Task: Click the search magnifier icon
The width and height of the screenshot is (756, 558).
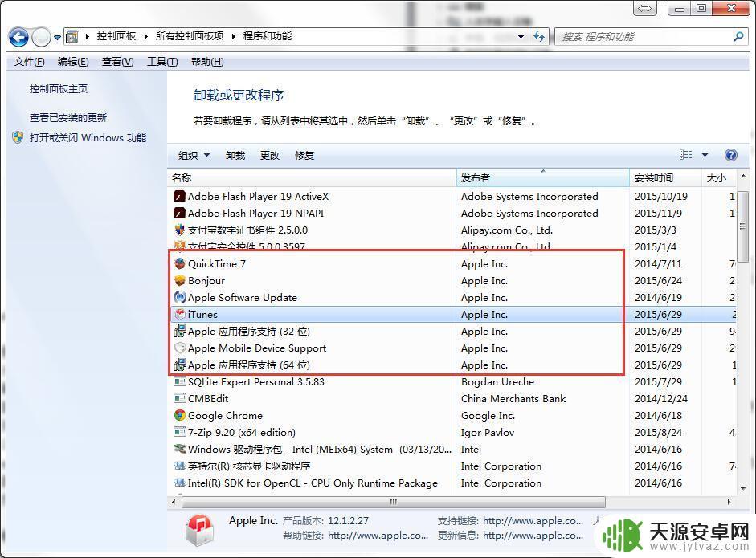Action: 738,37
